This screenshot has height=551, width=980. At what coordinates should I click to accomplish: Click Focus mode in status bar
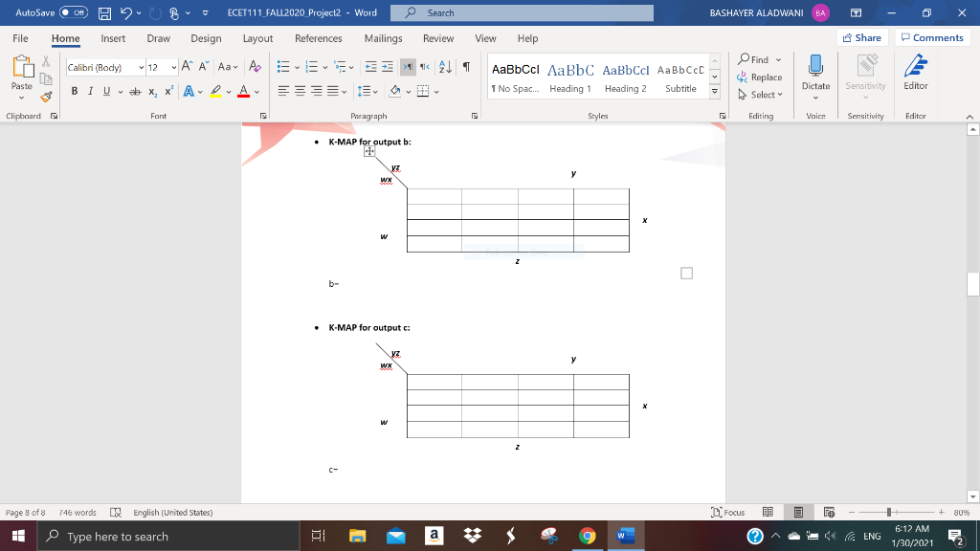click(728, 513)
